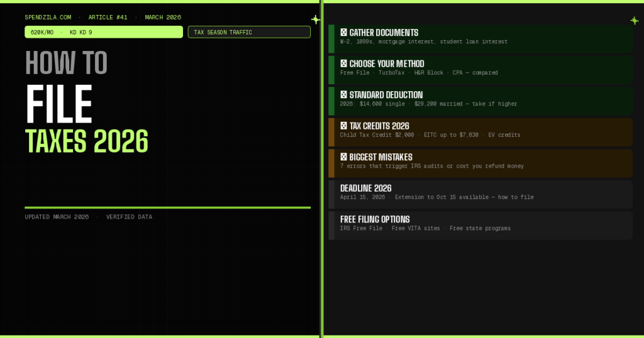Expand the Free Filing Options row
The width and height of the screenshot is (644, 338).
tap(480, 225)
